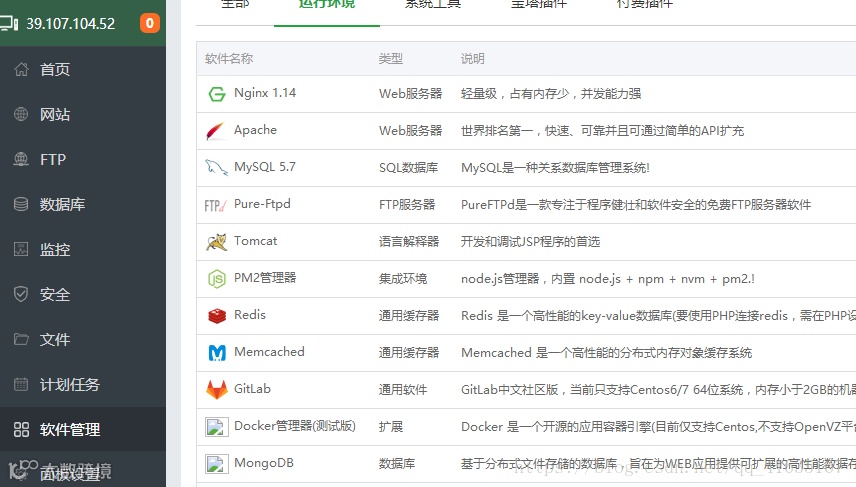Viewport: 856px width, 487px height.
Task: Click SQL数据库 type in MySQL row
Action: click(408, 168)
